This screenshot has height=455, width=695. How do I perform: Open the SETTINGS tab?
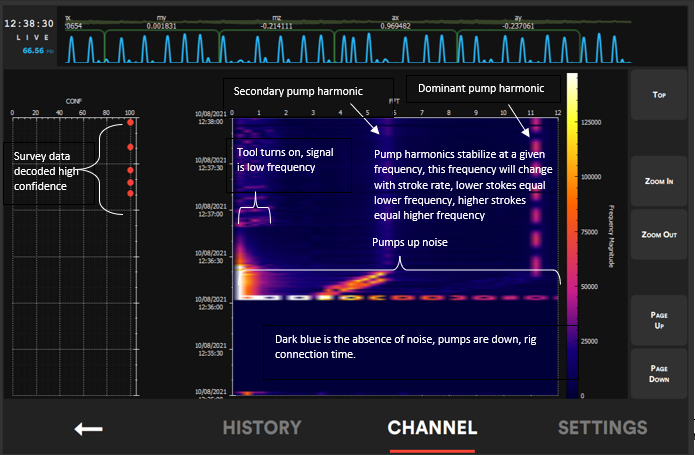pos(602,428)
